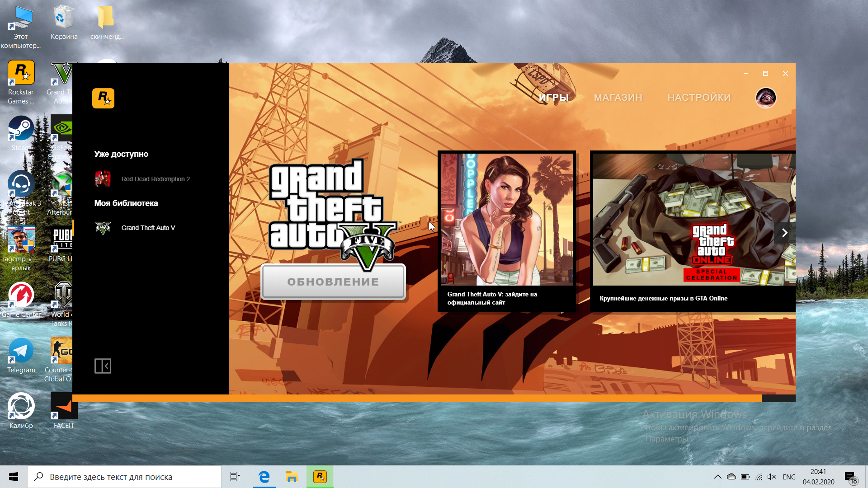The image size is (868, 488).
Task: Open FACEIT desktop shortcut
Action: tap(63, 411)
